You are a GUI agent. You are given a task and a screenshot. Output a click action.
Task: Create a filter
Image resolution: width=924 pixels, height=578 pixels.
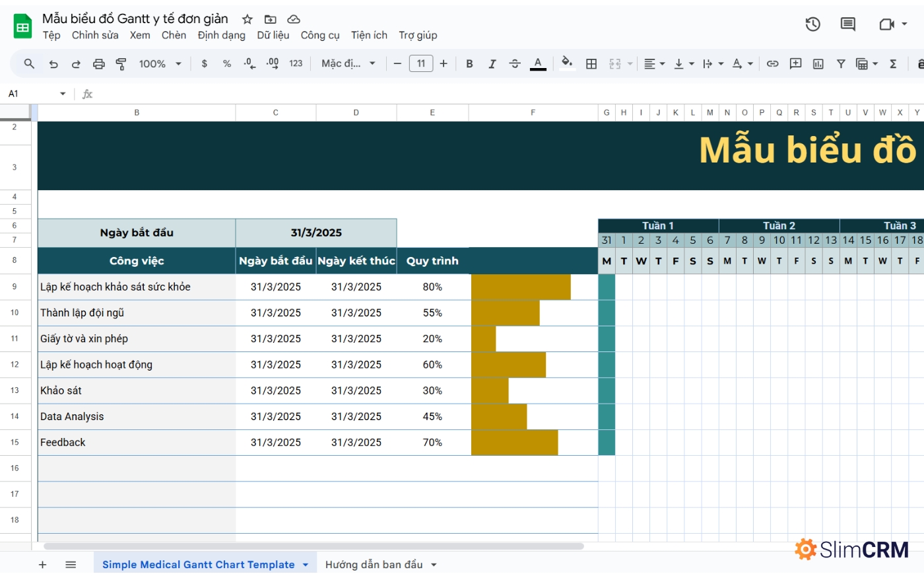point(841,63)
